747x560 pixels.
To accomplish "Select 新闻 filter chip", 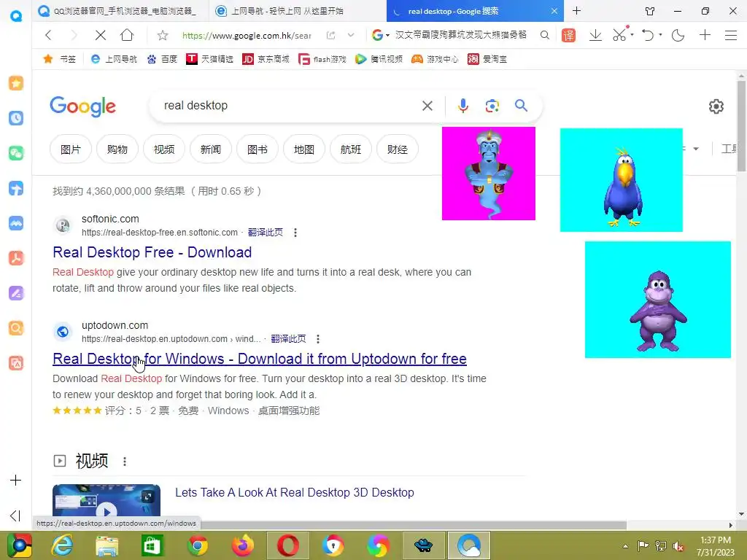I will click(211, 149).
